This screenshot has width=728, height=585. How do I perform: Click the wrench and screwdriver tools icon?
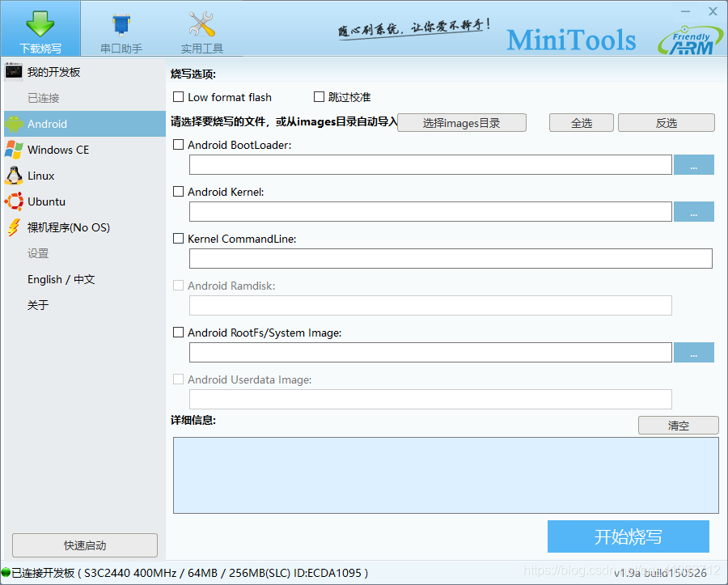202,23
